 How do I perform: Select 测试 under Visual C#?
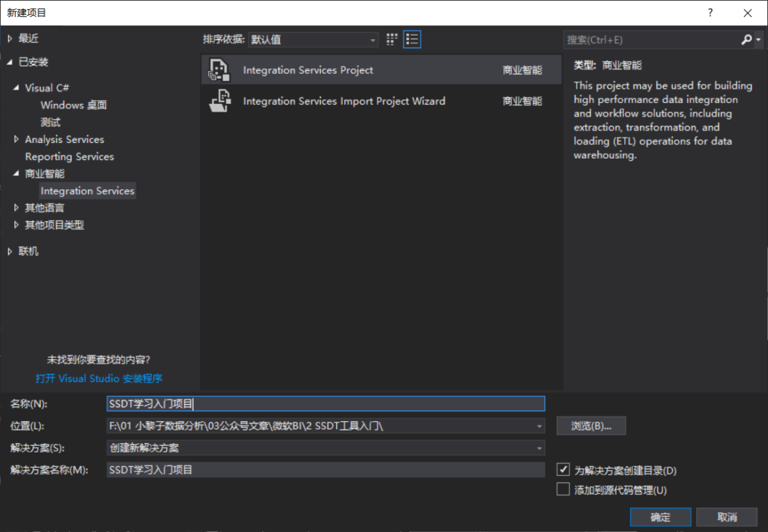pos(50,122)
